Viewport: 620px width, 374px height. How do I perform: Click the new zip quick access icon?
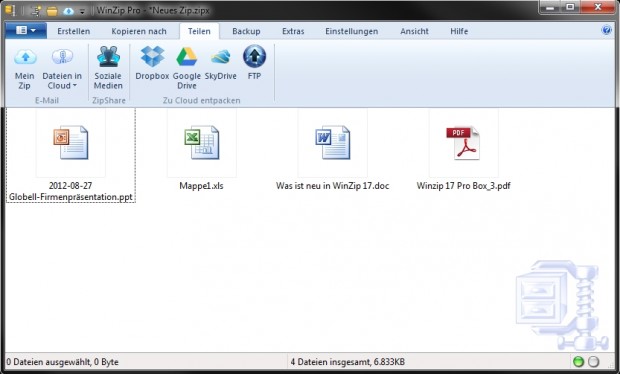point(36,11)
